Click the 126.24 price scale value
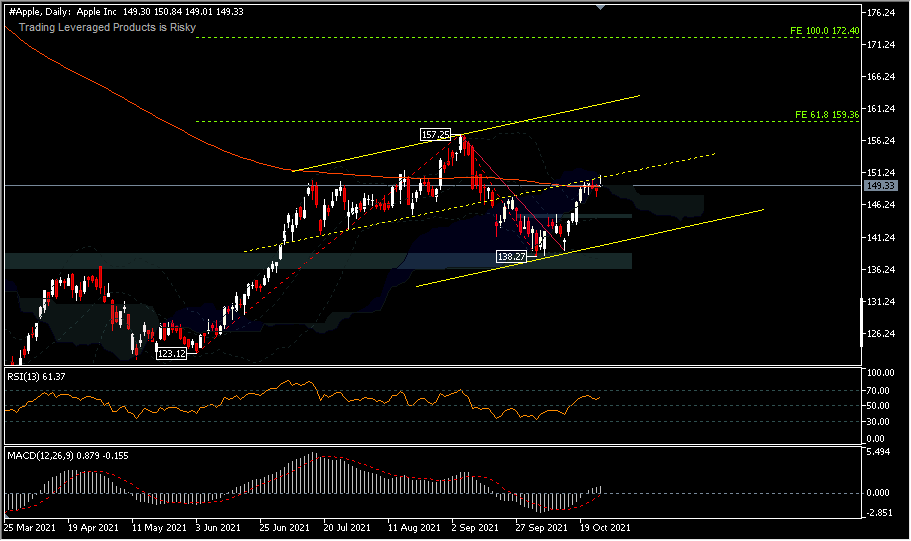 pos(880,334)
